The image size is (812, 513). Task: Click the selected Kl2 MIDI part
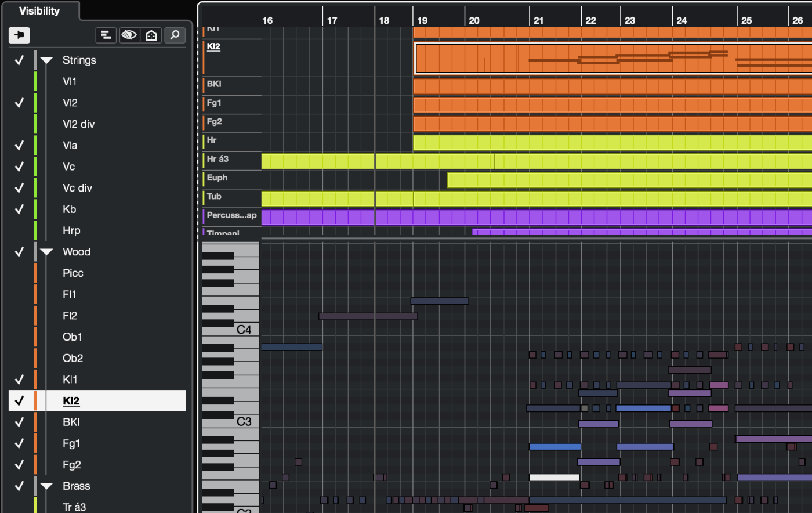[x=613, y=58]
